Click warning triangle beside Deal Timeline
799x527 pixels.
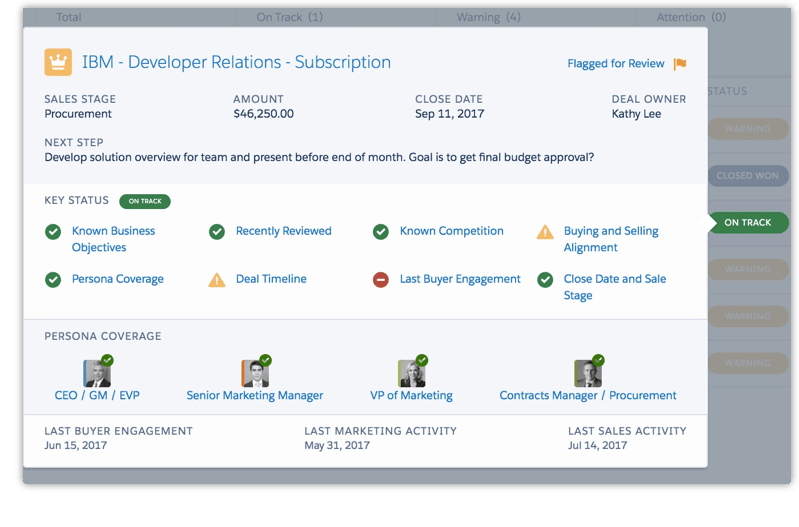pos(217,280)
